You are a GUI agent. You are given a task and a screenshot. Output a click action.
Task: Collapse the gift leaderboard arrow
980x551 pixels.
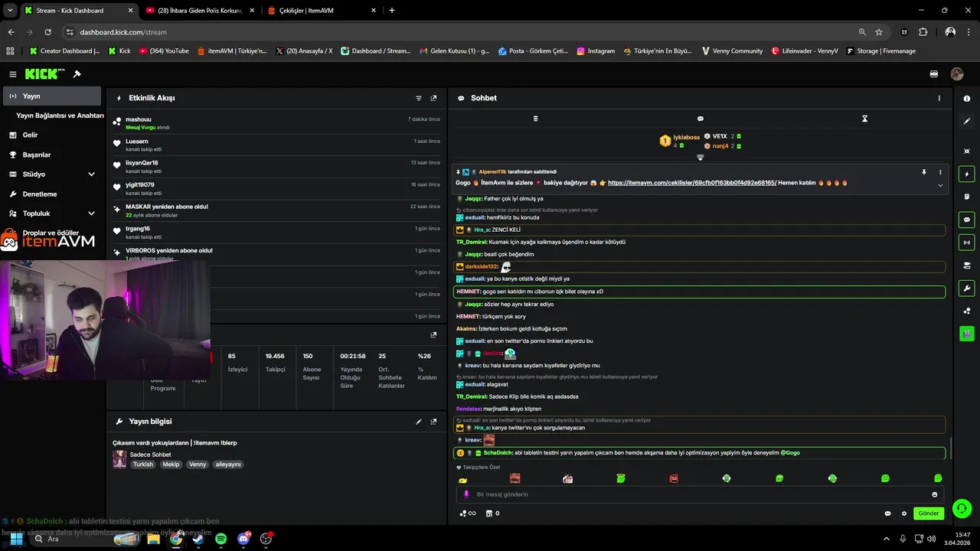point(700,158)
